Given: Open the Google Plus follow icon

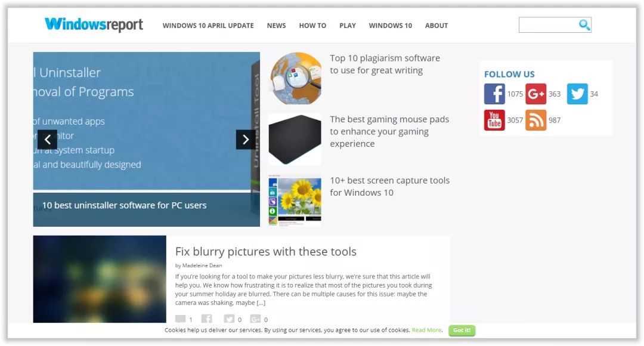Looking at the screenshot, I should pos(536,94).
